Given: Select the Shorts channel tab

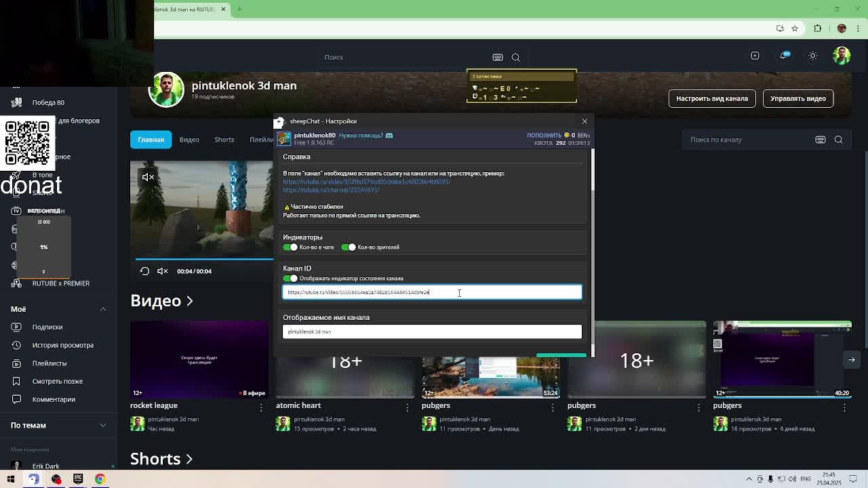Looking at the screenshot, I should point(224,140).
